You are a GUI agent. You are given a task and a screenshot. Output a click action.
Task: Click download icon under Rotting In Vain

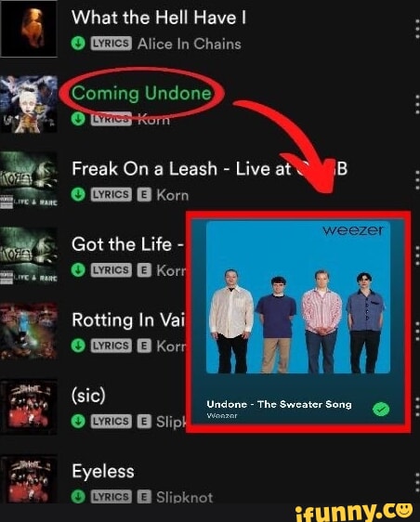pos(78,346)
